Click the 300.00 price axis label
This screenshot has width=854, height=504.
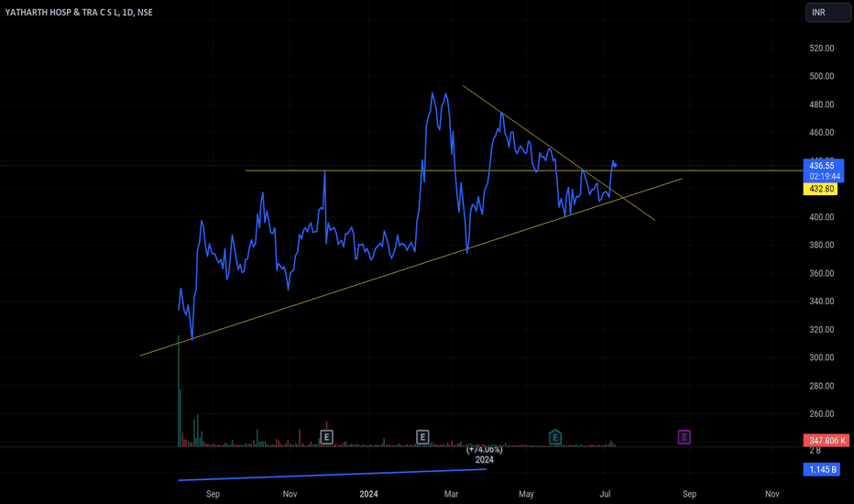(821, 357)
